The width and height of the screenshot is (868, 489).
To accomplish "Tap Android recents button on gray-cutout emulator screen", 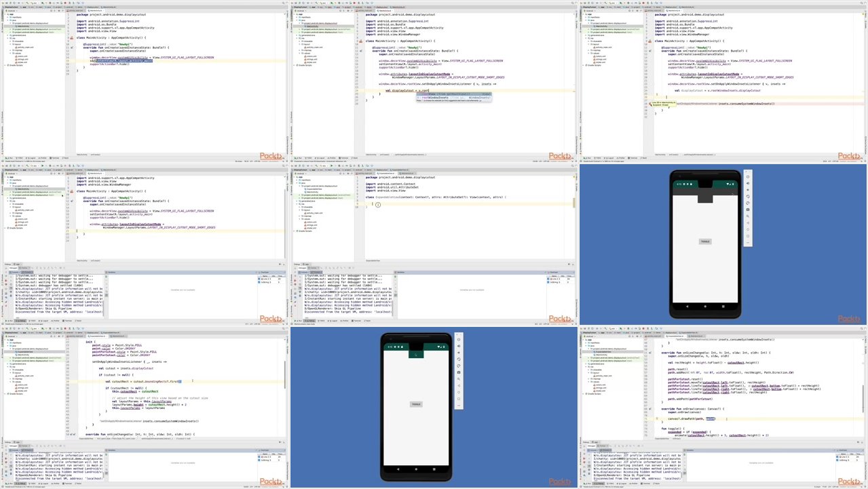I will 723,307.
